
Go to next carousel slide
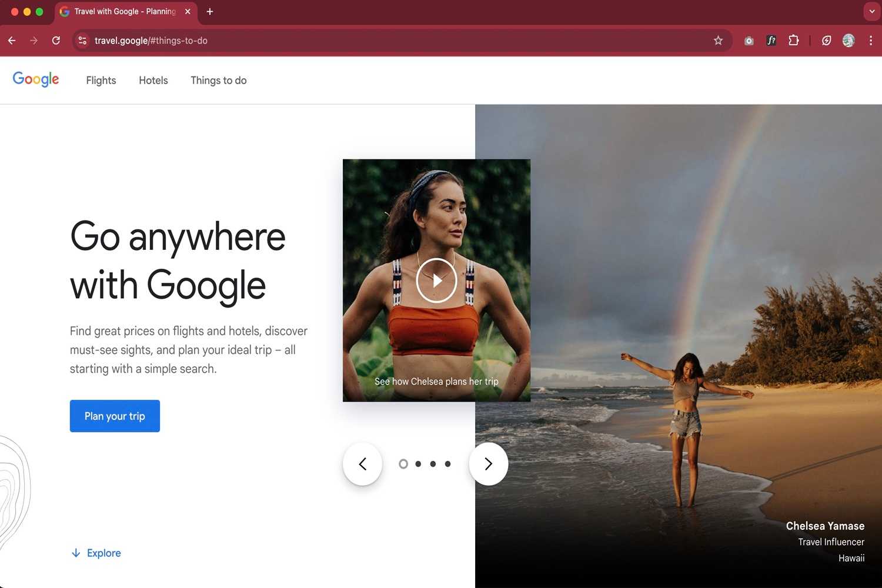(489, 464)
